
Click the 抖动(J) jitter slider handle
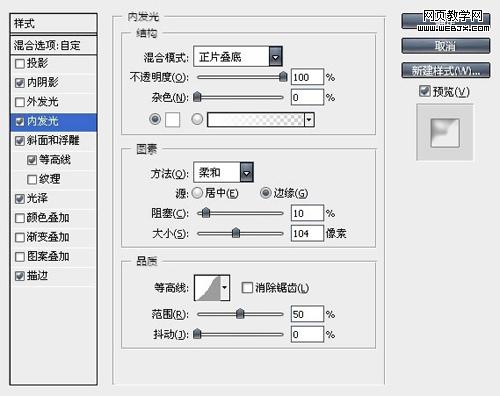coord(197,333)
